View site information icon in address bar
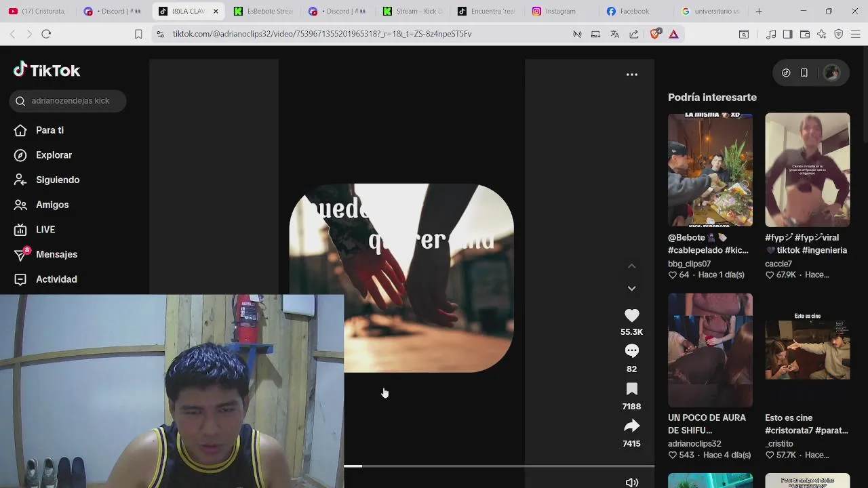 160,34
